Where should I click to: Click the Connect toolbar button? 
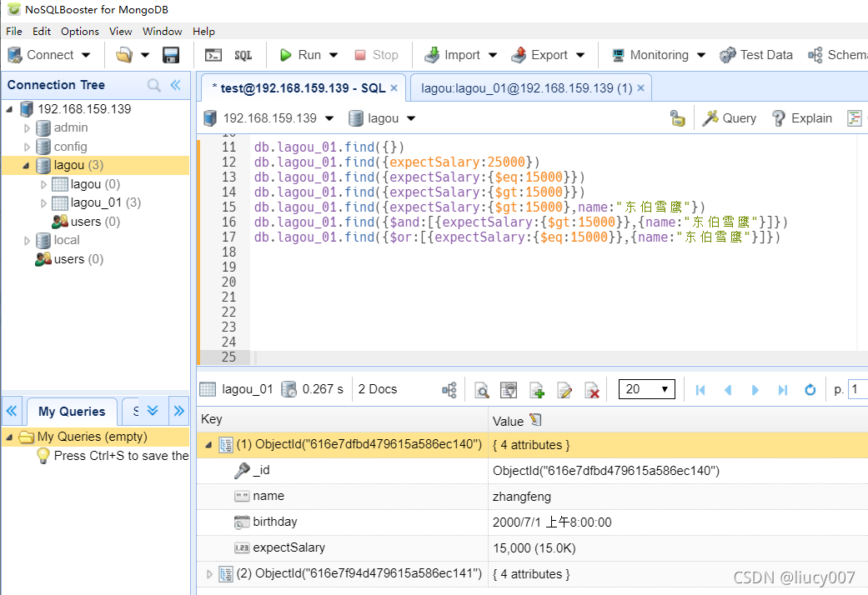[x=40, y=55]
